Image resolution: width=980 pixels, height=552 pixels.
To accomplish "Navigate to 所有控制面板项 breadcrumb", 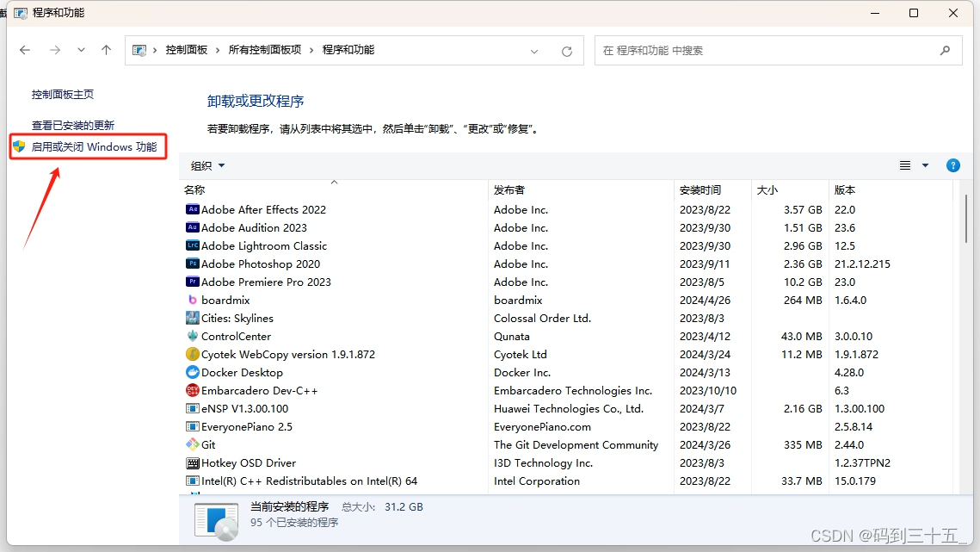I will [x=265, y=50].
